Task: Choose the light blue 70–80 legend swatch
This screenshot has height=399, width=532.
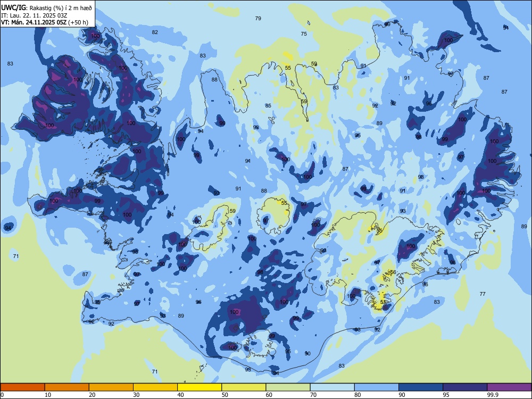Action: coord(332,387)
